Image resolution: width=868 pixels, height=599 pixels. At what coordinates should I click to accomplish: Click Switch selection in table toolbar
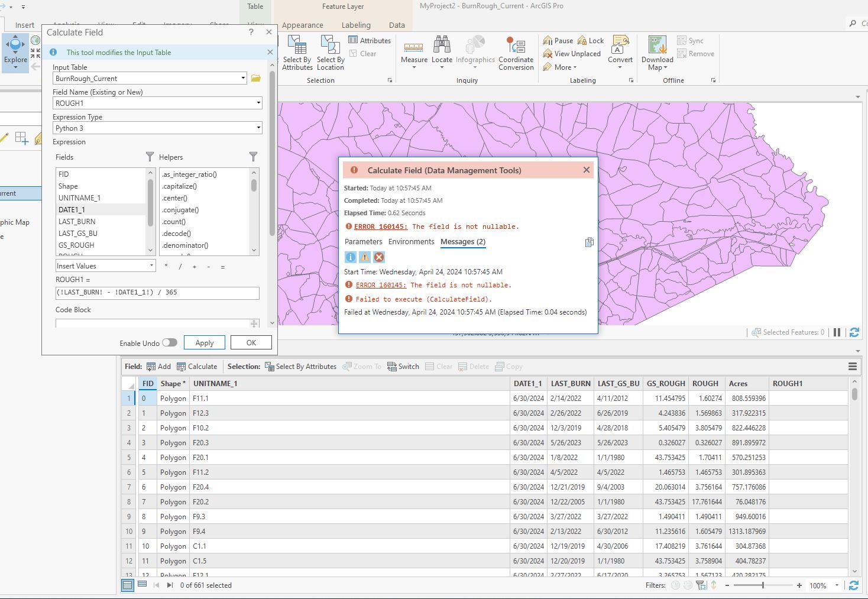(x=403, y=367)
